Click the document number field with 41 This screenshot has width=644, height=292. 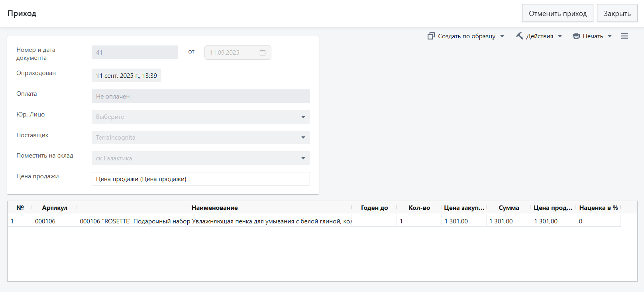(x=135, y=53)
